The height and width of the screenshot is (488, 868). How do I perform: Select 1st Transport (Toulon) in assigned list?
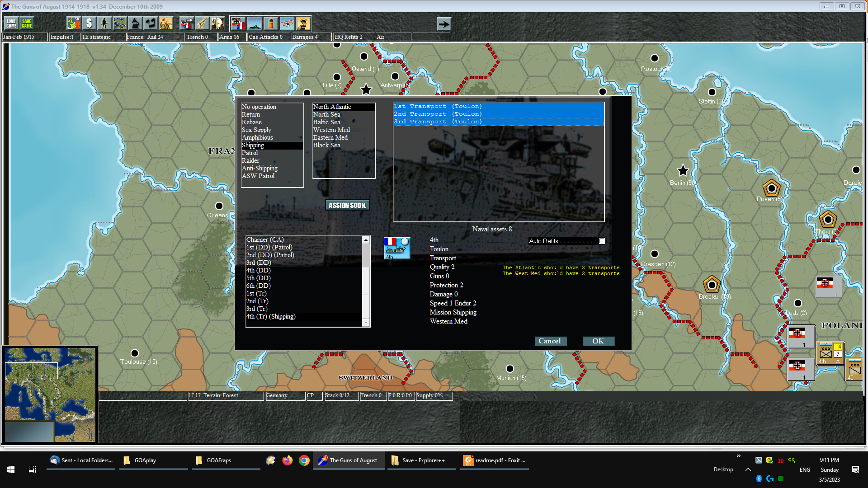(x=499, y=107)
